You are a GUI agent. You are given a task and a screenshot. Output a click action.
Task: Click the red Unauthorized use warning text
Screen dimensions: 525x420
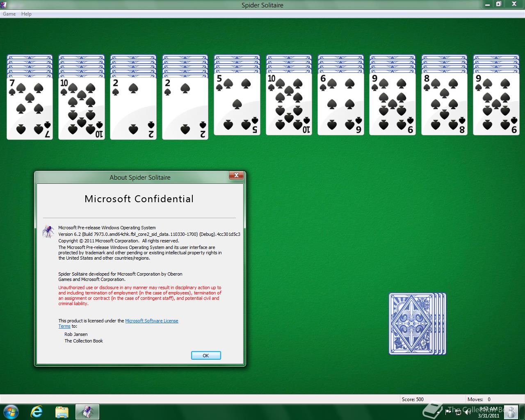pos(140,296)
